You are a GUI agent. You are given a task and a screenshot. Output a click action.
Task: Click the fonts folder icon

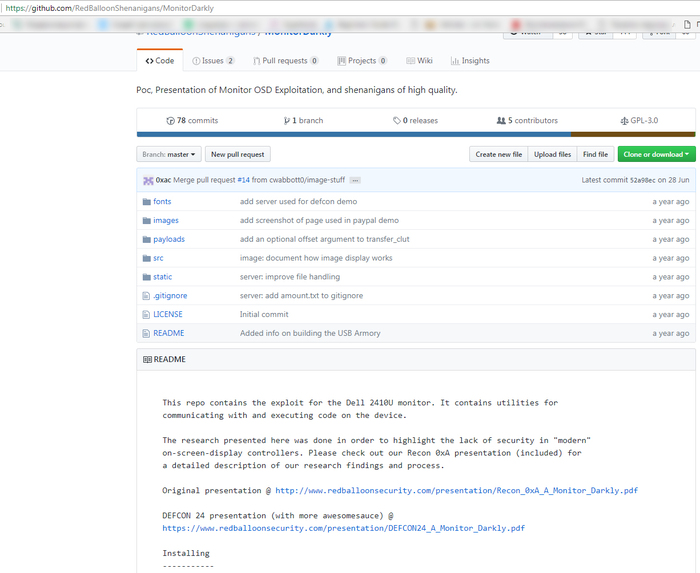coord(145,201)
